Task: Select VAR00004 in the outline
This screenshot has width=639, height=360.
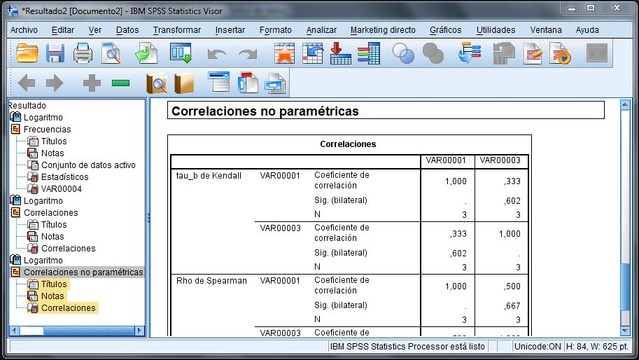Action: tap(61, 189)
